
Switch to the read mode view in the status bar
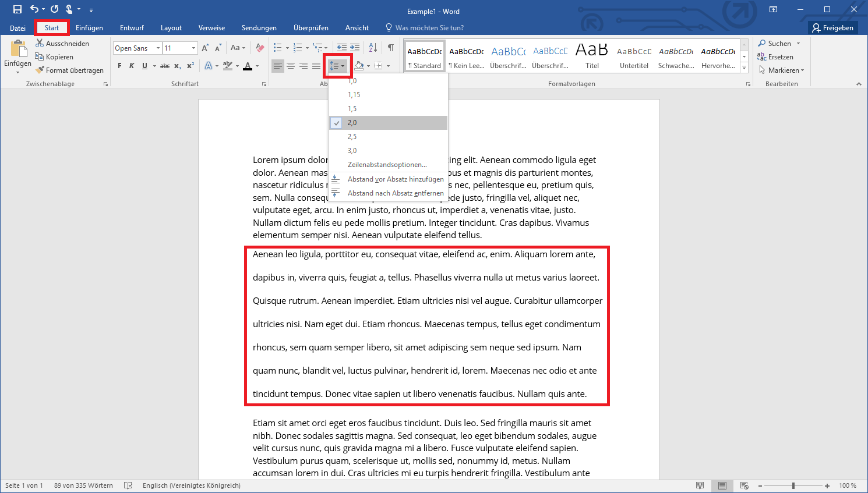pos(700,485)
